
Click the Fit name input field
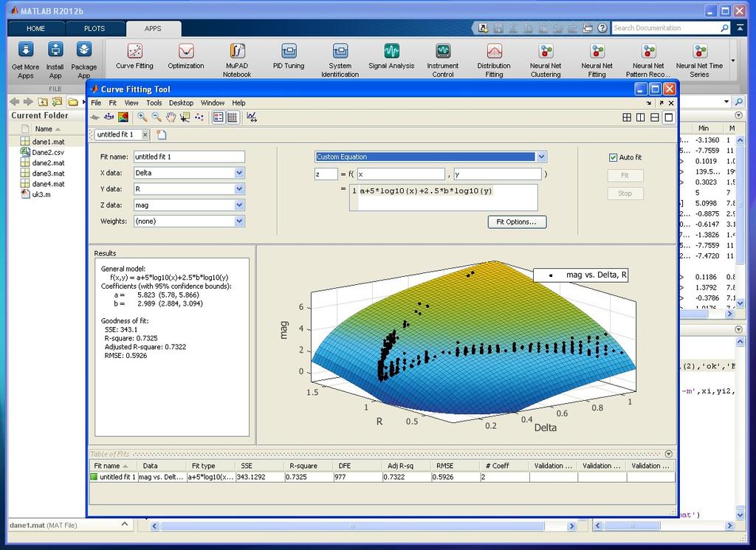[190, 157]
